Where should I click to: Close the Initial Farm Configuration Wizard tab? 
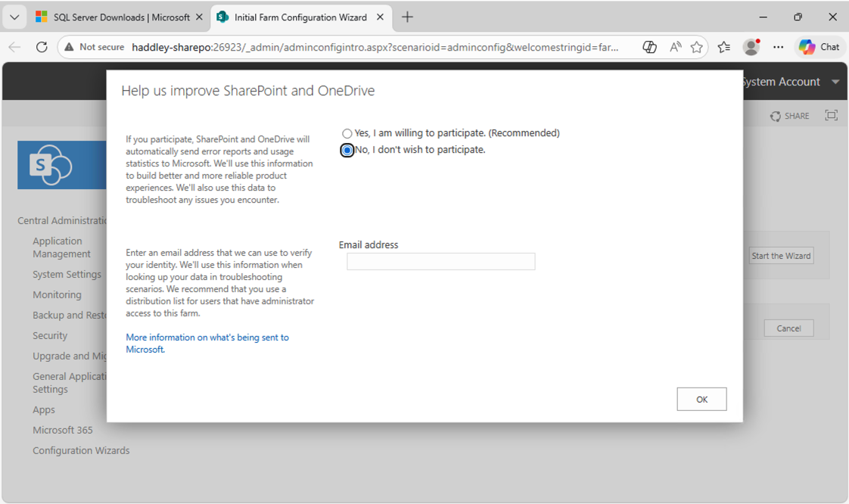(x=380, y=17)
